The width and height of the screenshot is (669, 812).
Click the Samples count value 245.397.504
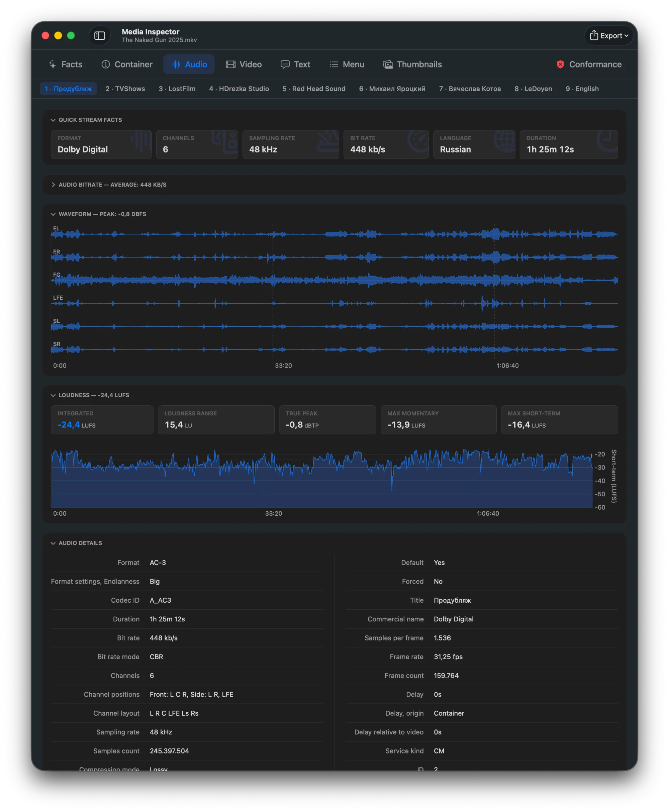coord(169,751)
